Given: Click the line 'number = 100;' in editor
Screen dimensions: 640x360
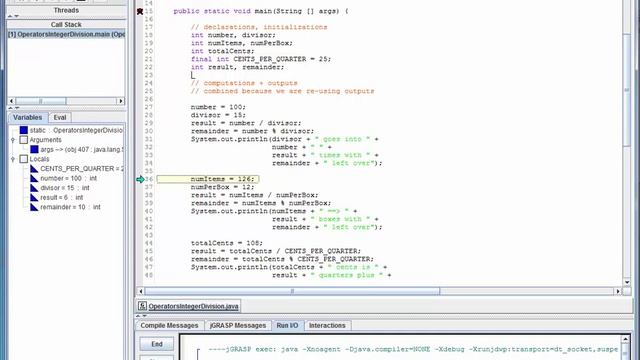Looking at the screenshot, I should (x=218, y=107).
